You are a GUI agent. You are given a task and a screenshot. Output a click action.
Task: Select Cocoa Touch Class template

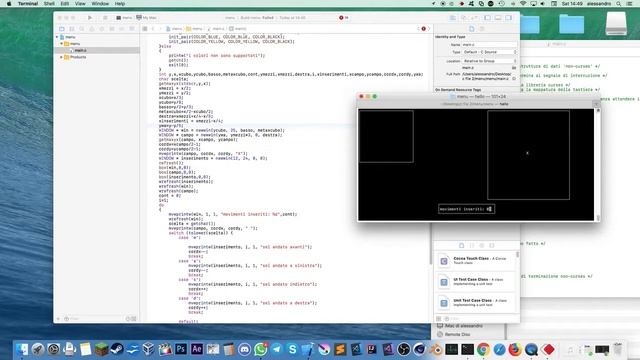click(x=476, y=260)
